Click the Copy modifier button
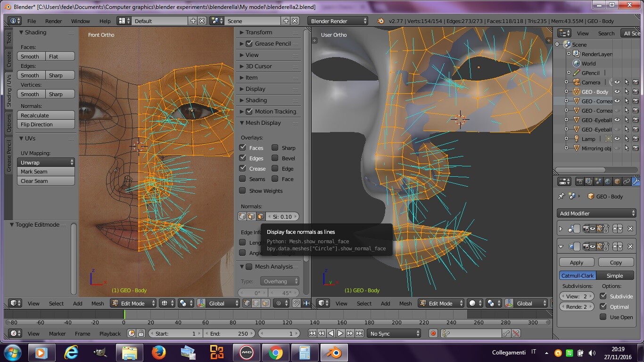 coord(616,262)
